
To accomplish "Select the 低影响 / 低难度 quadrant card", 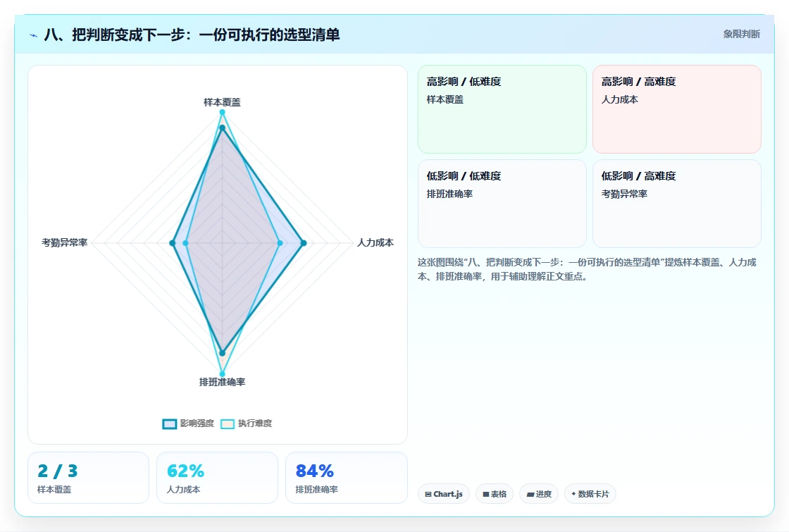I will pos(502,204).
